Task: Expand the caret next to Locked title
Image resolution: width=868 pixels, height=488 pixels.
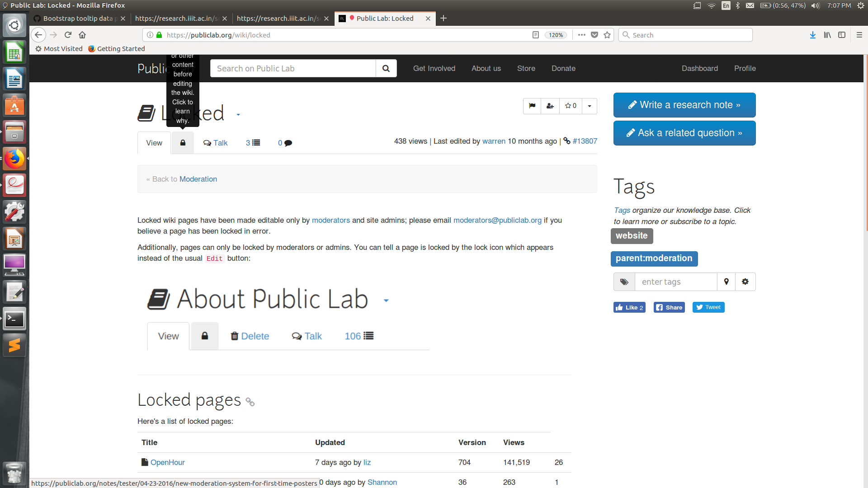Action: (238, 115)
